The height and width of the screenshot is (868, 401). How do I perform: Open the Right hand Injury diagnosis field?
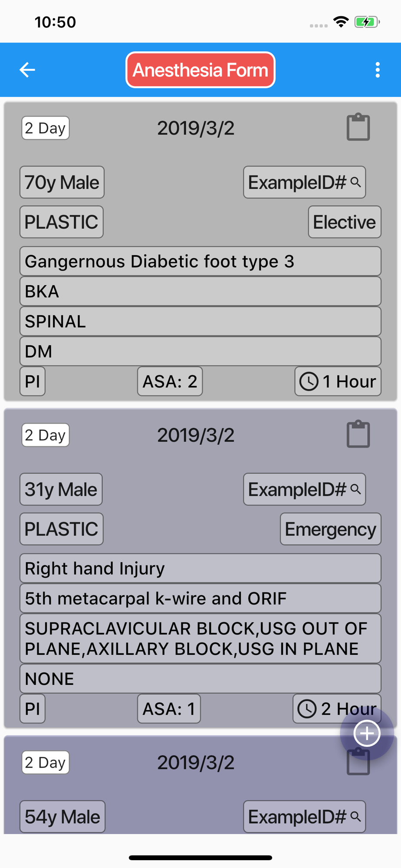200,568
